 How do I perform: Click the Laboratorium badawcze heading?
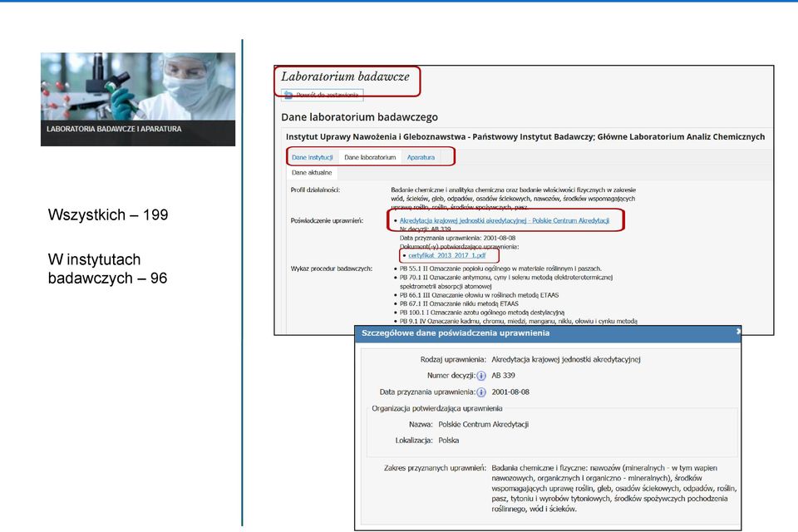click(345, 76)
